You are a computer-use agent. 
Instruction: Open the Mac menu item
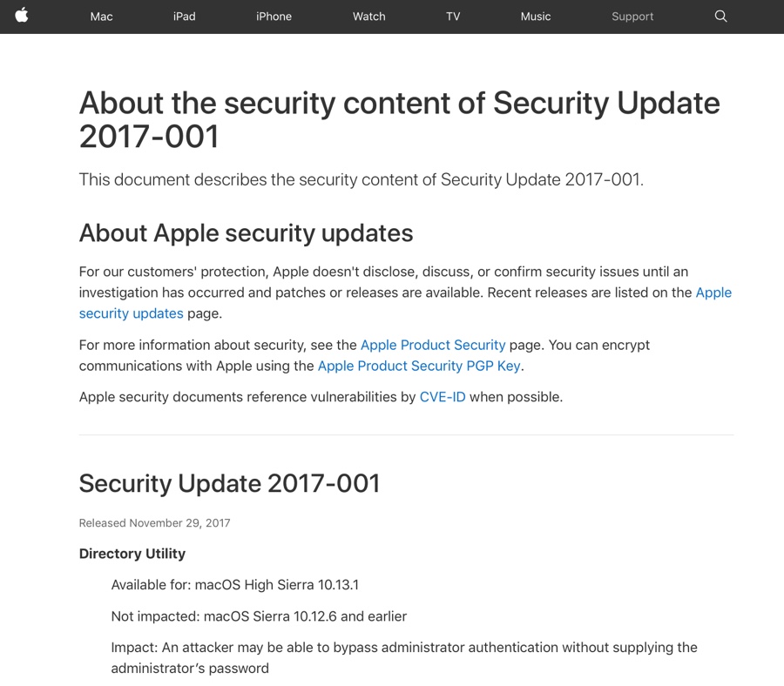(102, 17)
